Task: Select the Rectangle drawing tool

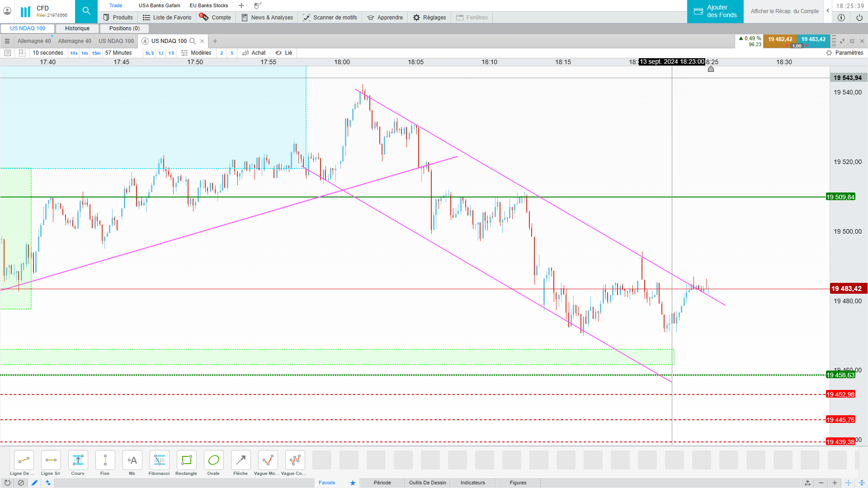Action: pyautogui.click(x=186, y=460)
